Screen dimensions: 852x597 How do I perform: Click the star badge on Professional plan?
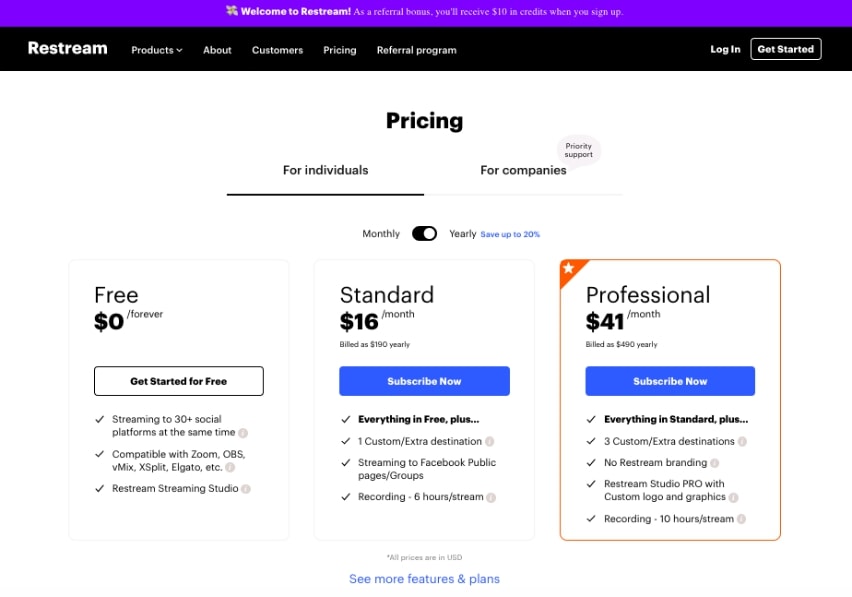coord(569,268)
